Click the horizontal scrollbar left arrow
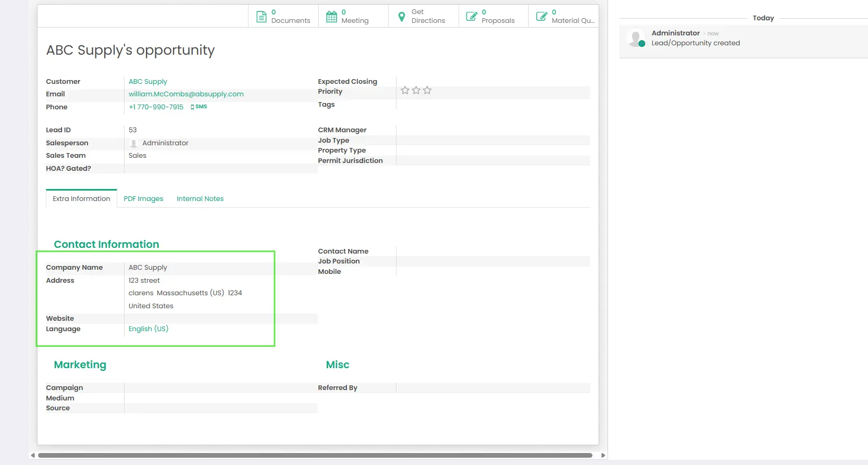 33,456
